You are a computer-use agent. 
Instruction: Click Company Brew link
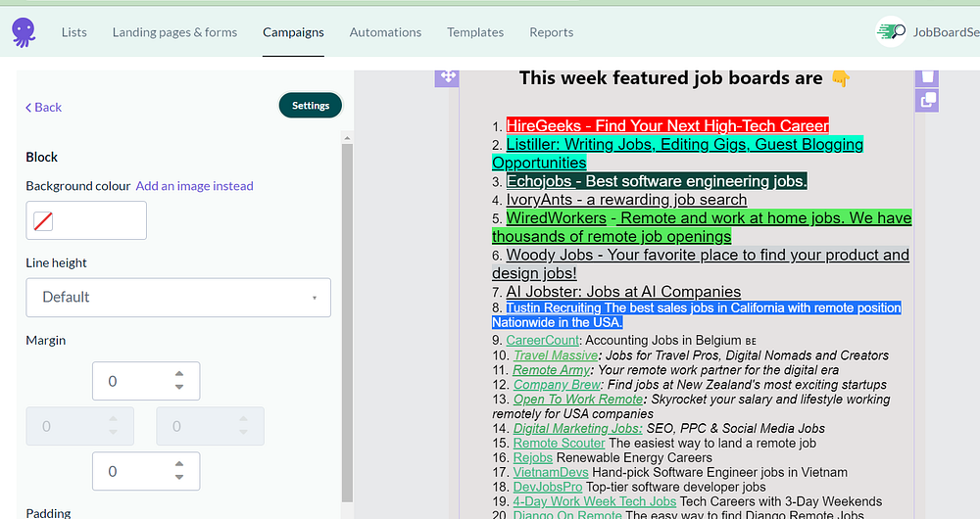point(557,385)
